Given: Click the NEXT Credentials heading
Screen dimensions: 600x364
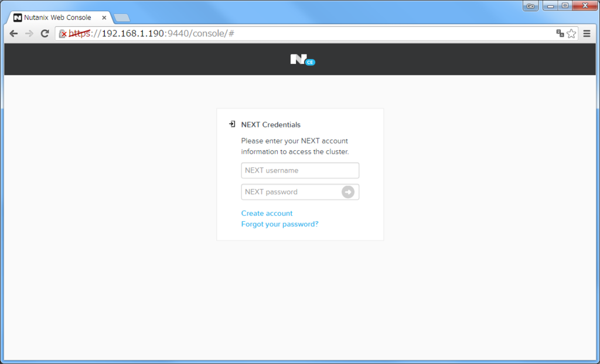Looking at the screenshot, I should coord(271,125).
